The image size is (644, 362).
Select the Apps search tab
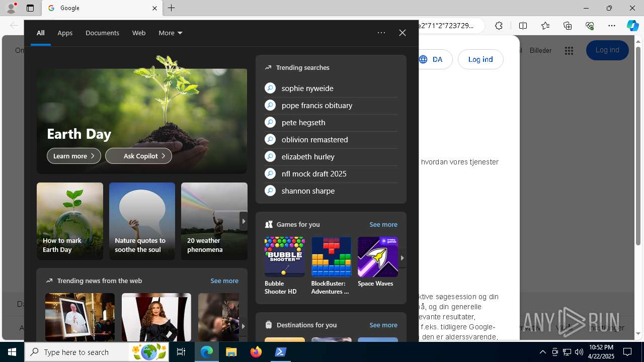pos(65,33)
